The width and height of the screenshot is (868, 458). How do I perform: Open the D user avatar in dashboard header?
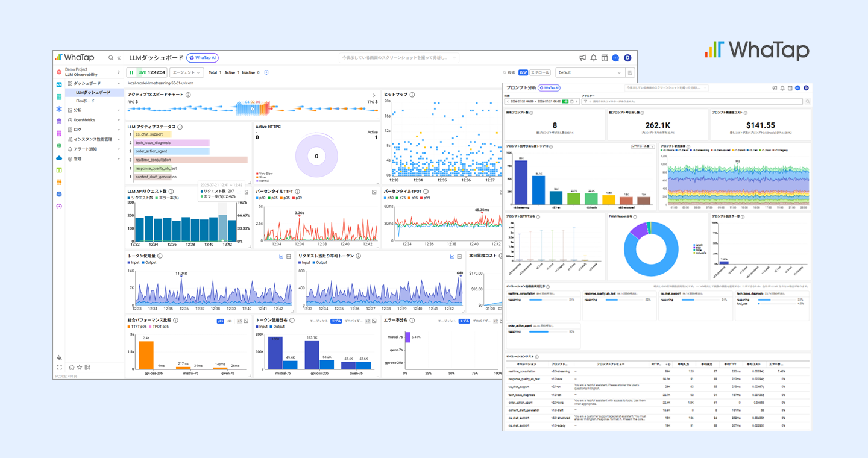(x=627, y=58)
